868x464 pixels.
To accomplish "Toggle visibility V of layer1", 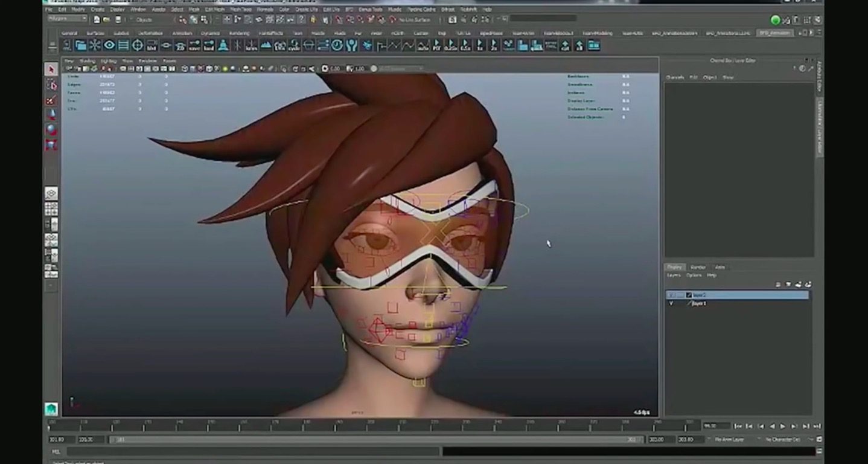I will pyautogui.click(x=671, y=303).
